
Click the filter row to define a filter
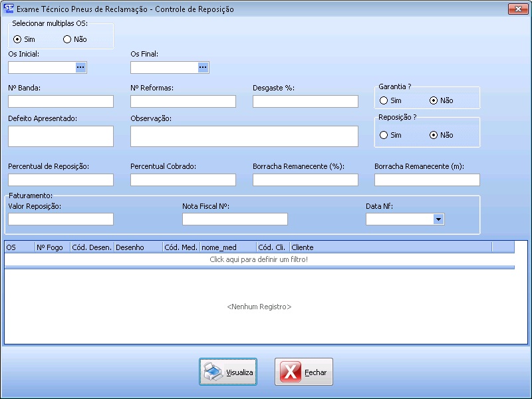point(259,259)
